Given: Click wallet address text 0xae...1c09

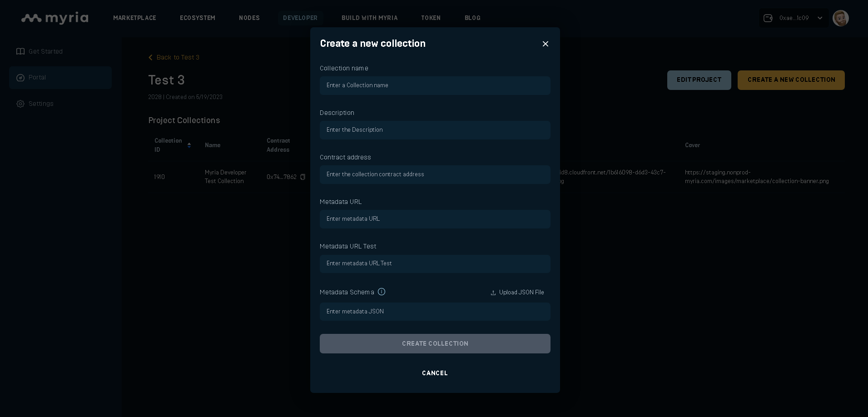Looking at the screenshot, I should [x=794, y=18].
